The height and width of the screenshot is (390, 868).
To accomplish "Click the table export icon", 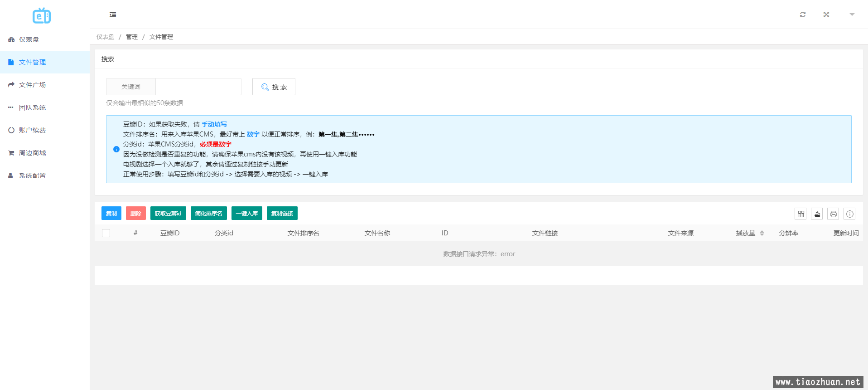I will tap(817, 214).
